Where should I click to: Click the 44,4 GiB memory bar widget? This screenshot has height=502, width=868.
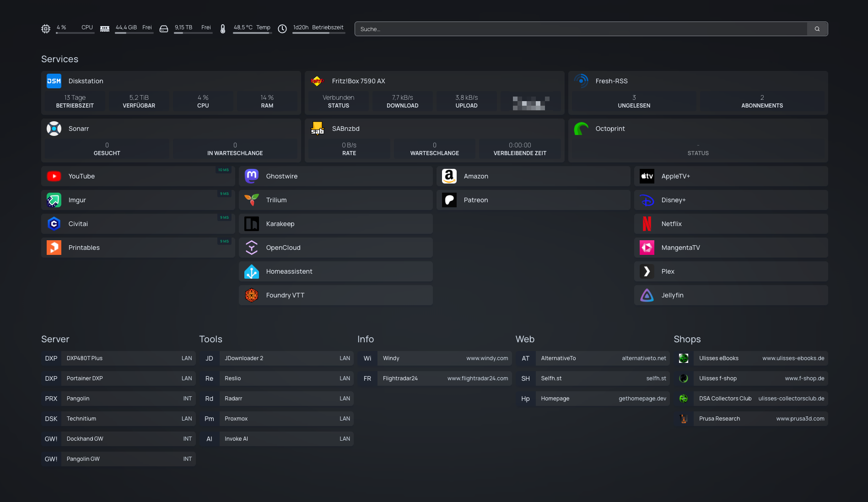tap(127, 29)
